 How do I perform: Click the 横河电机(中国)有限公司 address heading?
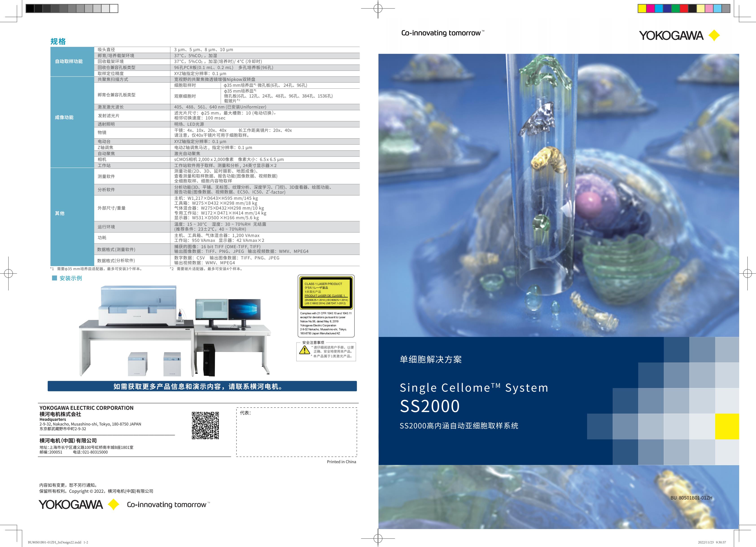point(68,440)
